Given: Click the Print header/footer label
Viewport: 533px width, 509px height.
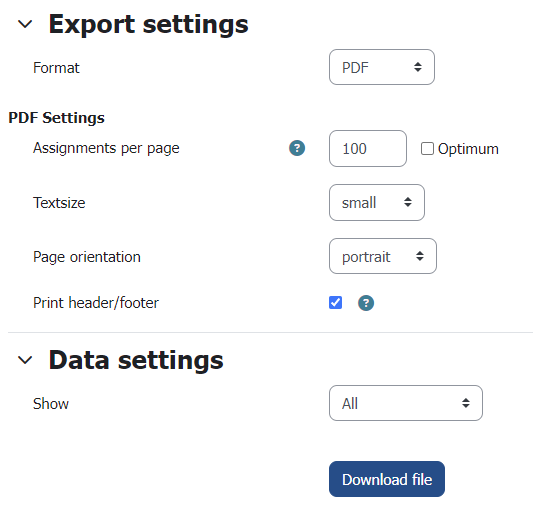Looking at the screenshot, I should pos(96,303).
